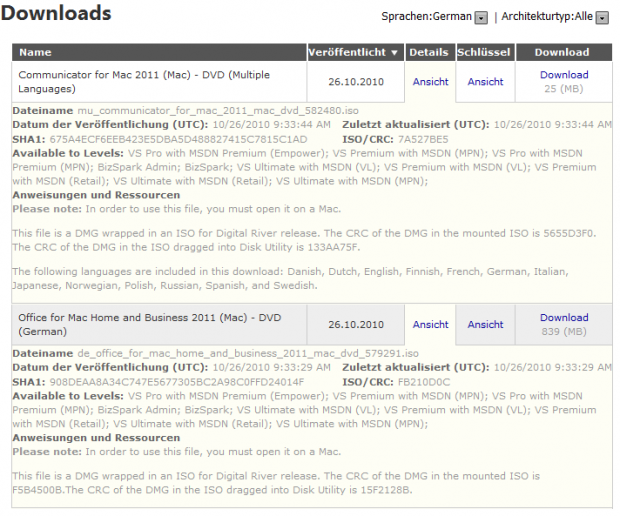
Task: Click the filename de_office_for_mac_home_and_business_2011_mac_dvd_579291.iso
Action: (x=248, y=353)
